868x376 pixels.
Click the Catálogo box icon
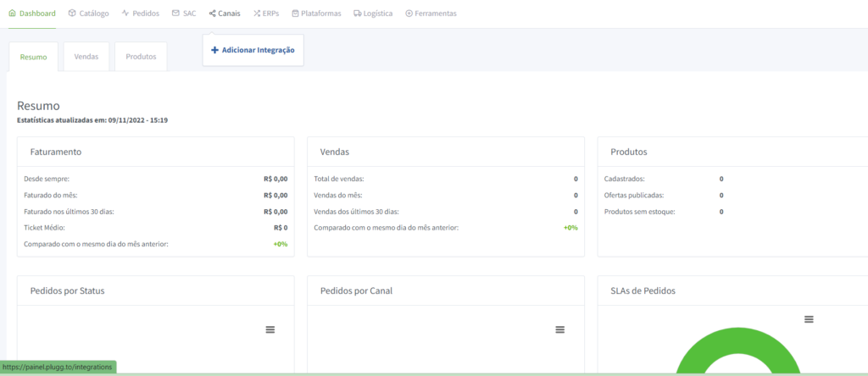point(72,14)
